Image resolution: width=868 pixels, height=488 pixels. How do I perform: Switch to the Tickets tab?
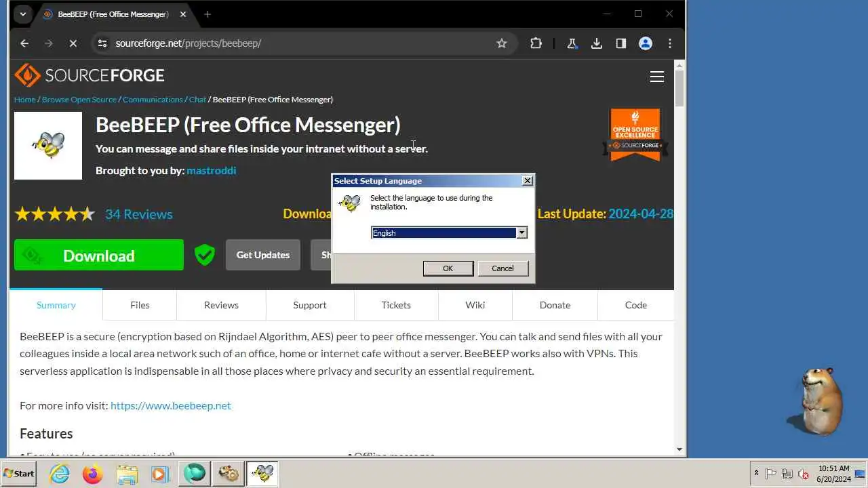pos(396,305)
